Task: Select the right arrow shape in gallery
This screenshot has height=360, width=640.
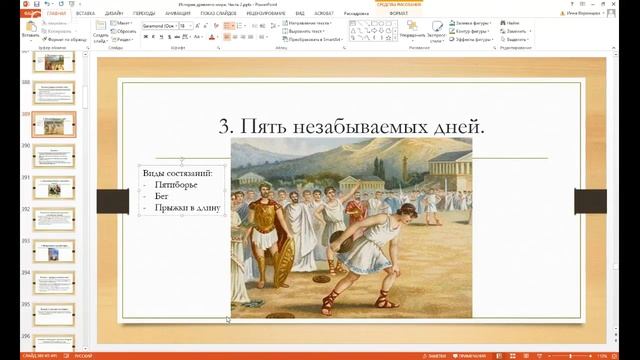Action: click(374, 31)
